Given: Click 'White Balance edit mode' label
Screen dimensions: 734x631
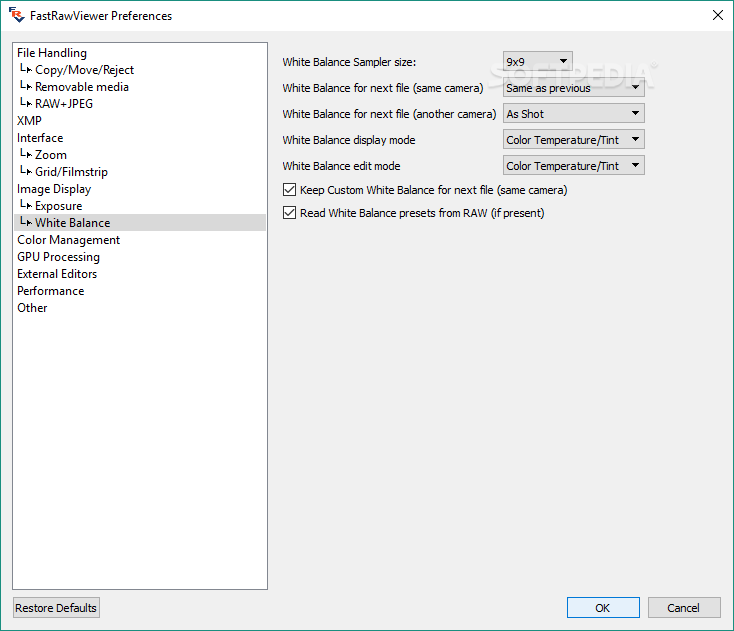Looking at the screenshot, I should 341,166.
